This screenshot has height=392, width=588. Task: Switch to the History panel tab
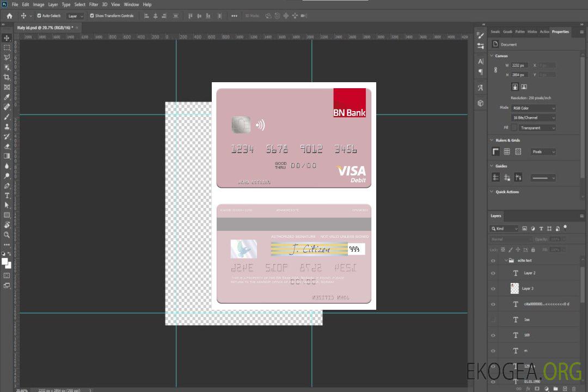click(532, 32)
